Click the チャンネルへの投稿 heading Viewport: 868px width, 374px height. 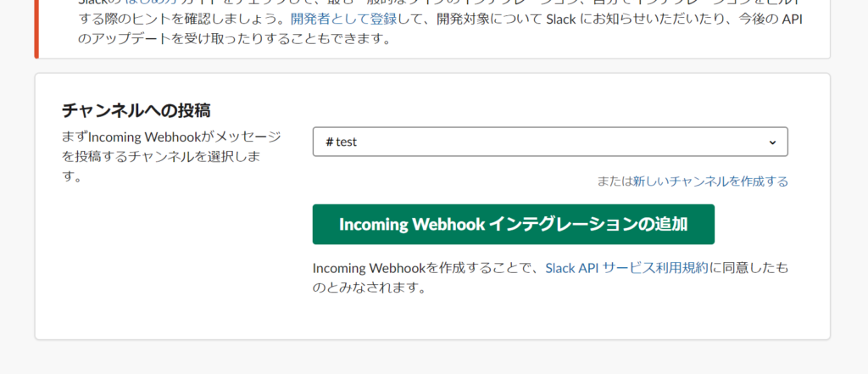coord(136,110)
